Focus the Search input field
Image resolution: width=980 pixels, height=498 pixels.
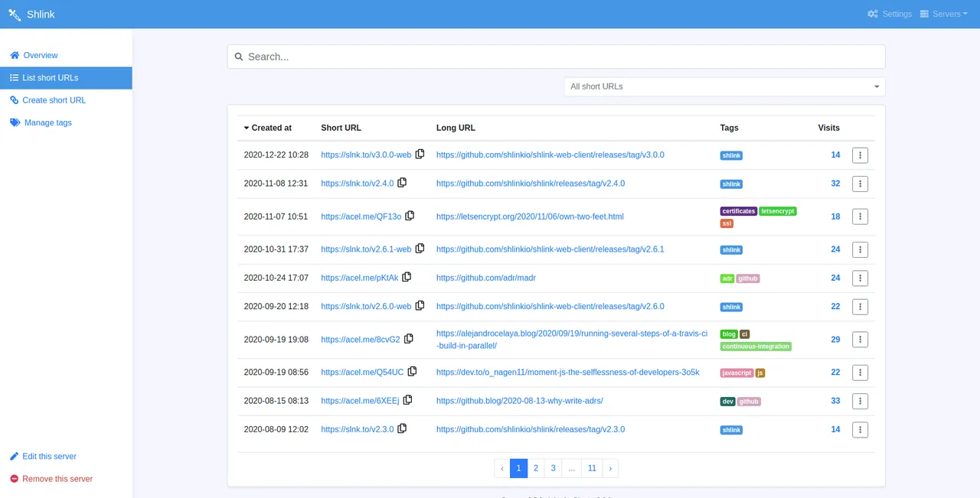(x=556, y=57)
